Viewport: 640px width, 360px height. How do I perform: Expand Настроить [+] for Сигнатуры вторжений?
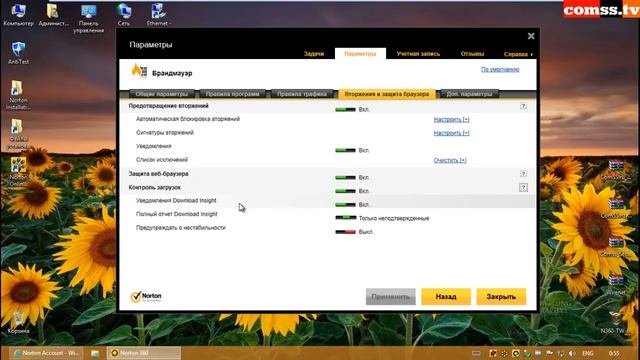tap(451, 133)
